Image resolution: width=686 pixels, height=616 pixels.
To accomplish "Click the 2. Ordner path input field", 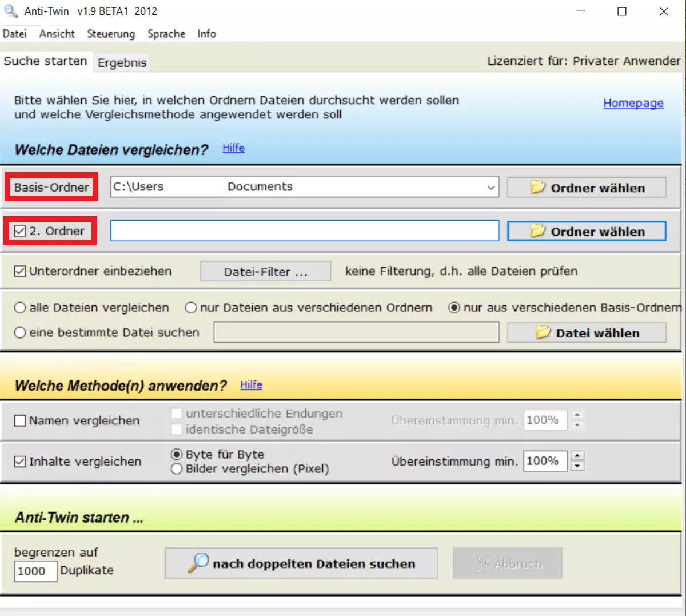I will (x=305, y=230).
